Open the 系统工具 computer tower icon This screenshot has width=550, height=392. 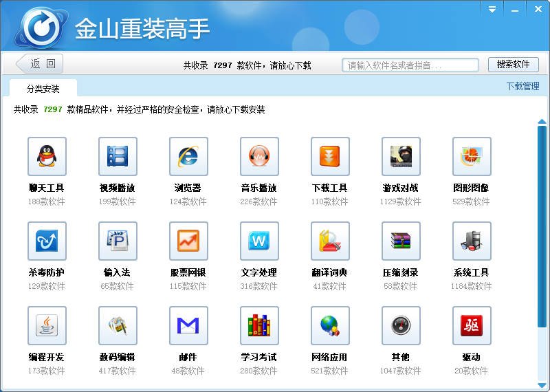(472, 241)
